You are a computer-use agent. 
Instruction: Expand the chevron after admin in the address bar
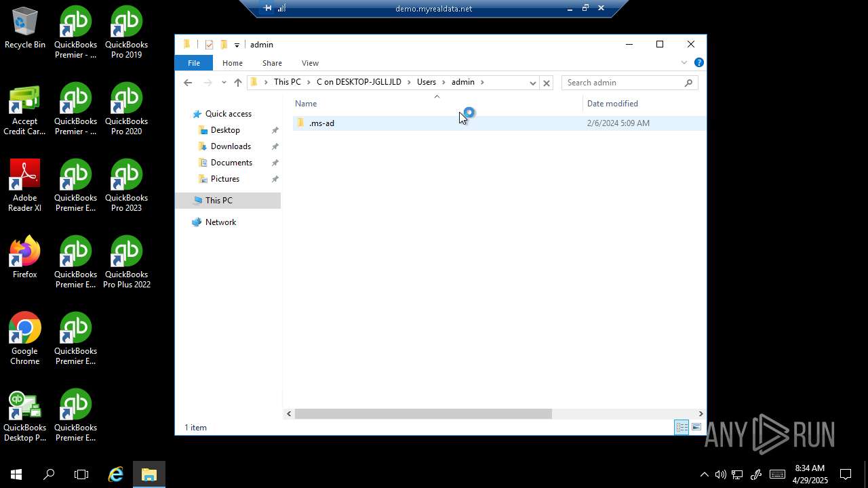(x=482, y=82)
